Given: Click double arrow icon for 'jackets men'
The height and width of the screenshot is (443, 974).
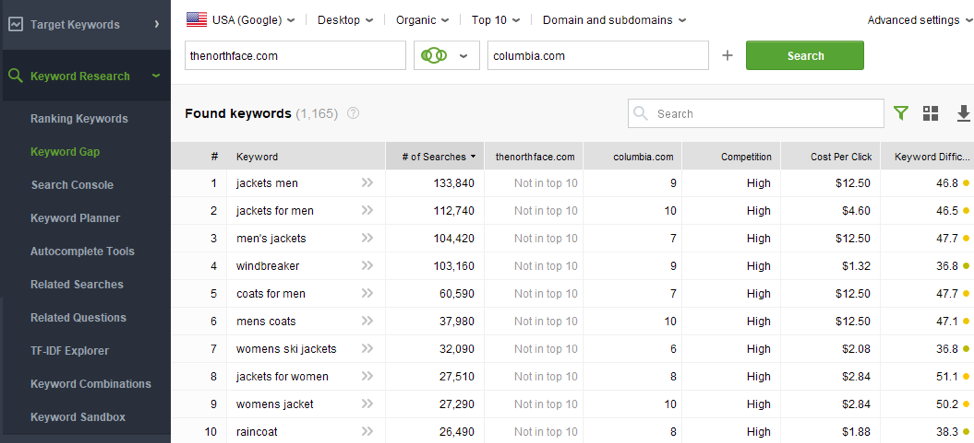Looking at the screenshot, I should pyautogui.click(x=367, y=183).
